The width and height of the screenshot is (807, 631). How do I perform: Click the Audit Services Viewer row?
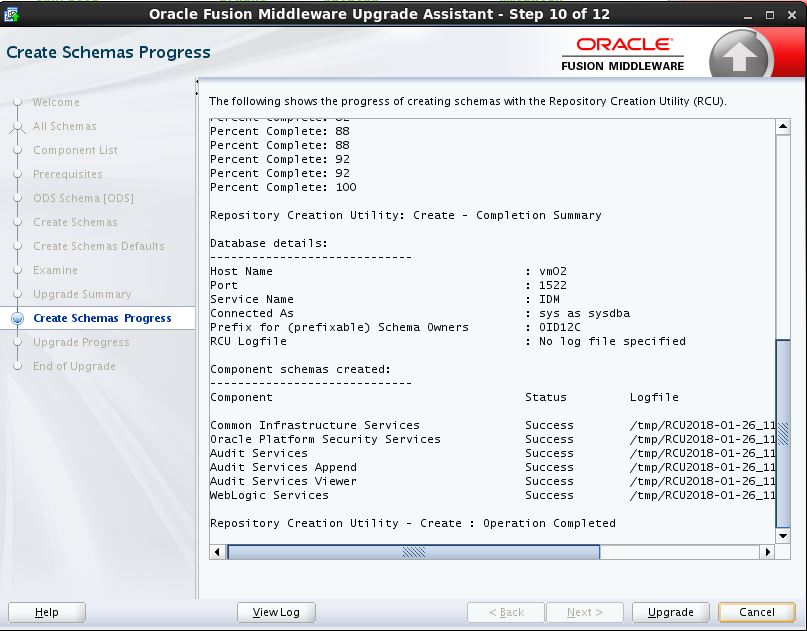tap(493, 481)
